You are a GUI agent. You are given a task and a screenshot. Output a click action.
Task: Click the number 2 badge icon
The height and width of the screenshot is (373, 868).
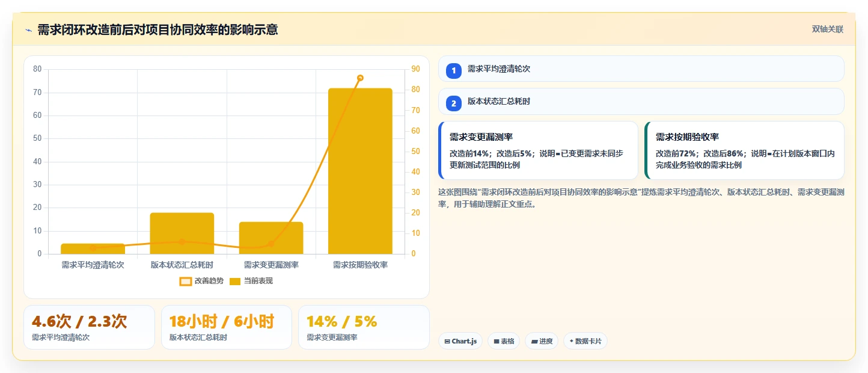click(x=454, y=103)
